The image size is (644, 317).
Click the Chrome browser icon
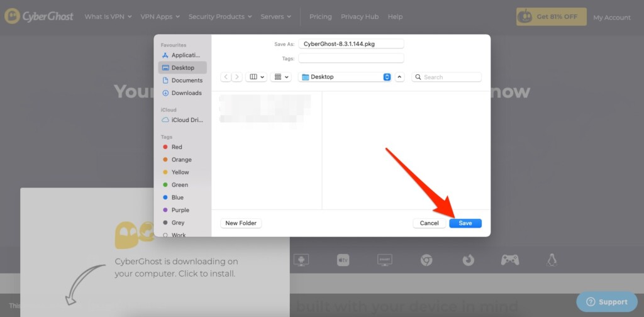click(426, 260)
